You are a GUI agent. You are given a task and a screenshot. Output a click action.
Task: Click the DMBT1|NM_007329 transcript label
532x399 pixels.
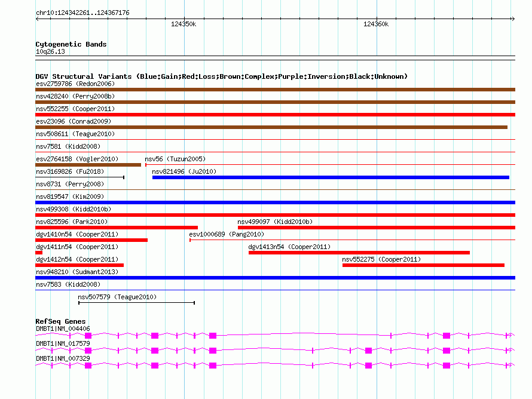point(63,358)
